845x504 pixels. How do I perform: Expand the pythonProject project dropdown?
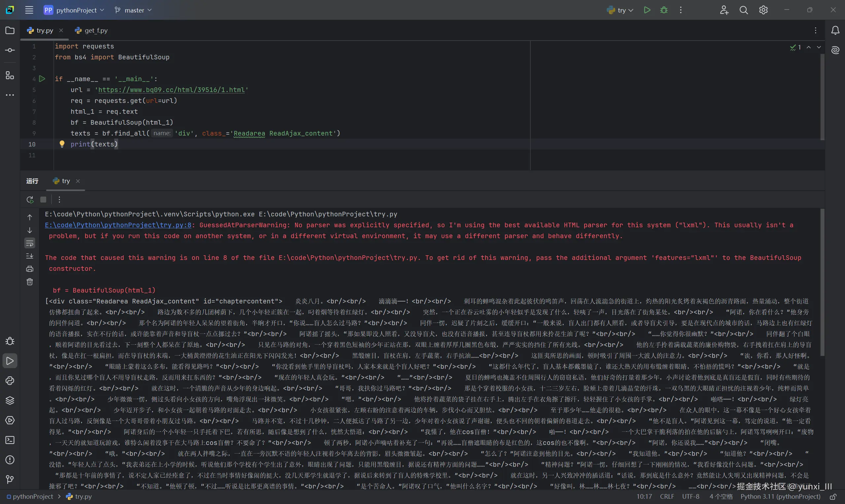click(x=74, y=10)
